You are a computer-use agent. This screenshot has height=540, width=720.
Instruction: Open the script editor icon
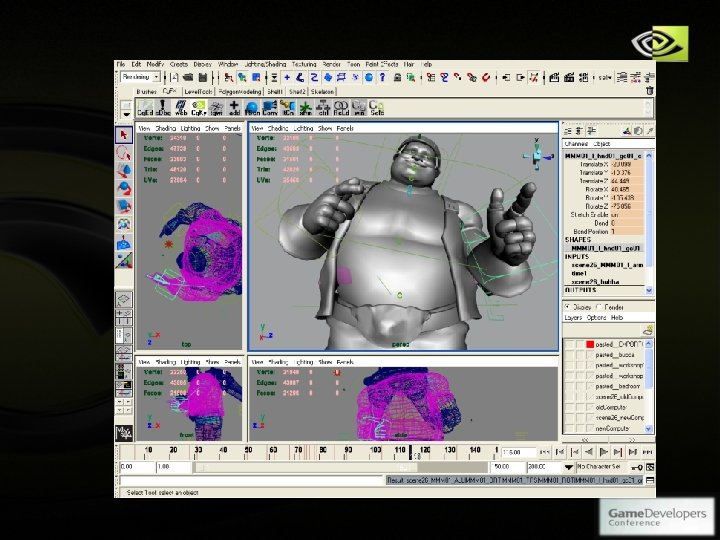tap(650, 481)
